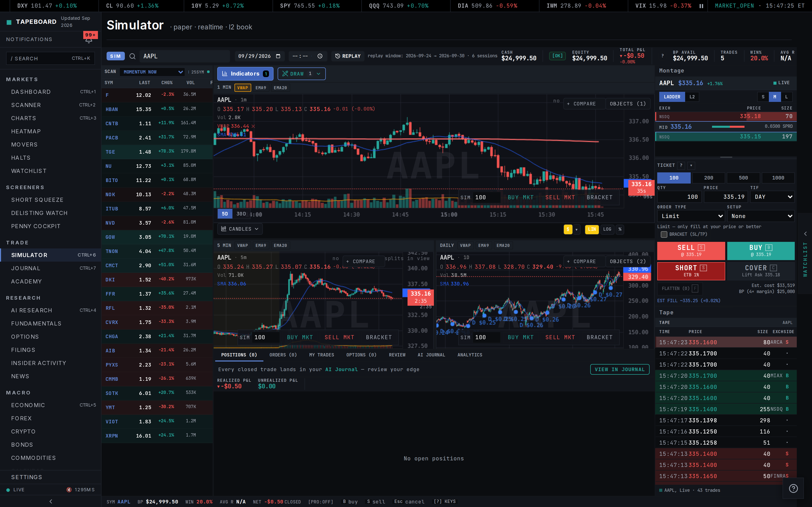Click the clock time picker icon
Viewport: 812px width, 507px height.
[x=320, y=56]
